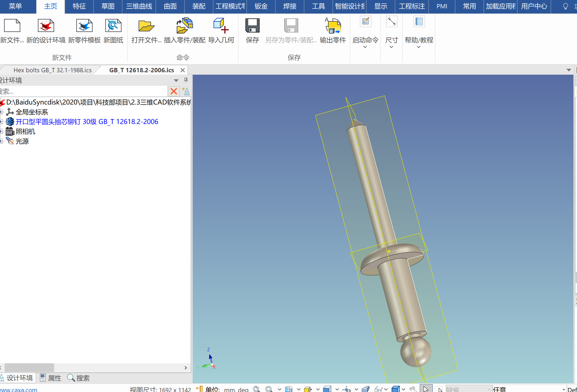Viewport: 577px width, 392px height.
Task: Expand the blind rivet part node
Action: click(1, 122)
